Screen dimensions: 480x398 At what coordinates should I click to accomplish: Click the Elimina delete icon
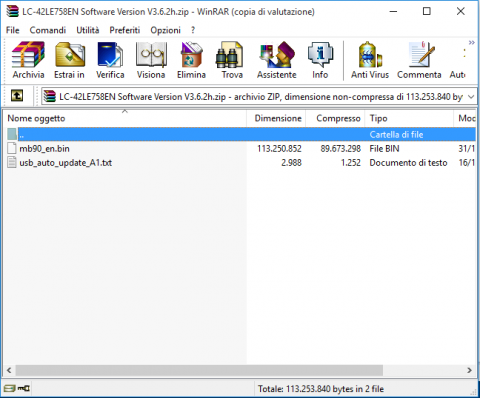(191, 60)
